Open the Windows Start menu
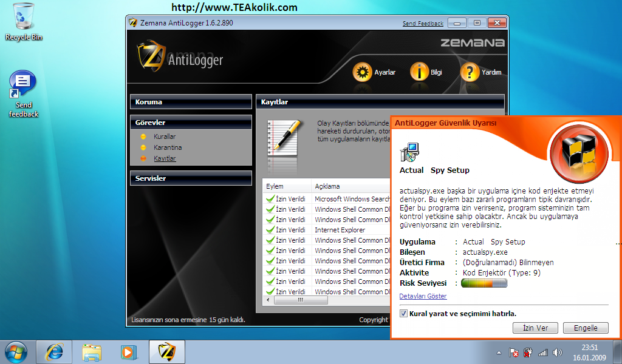 [x=16, y=352]
